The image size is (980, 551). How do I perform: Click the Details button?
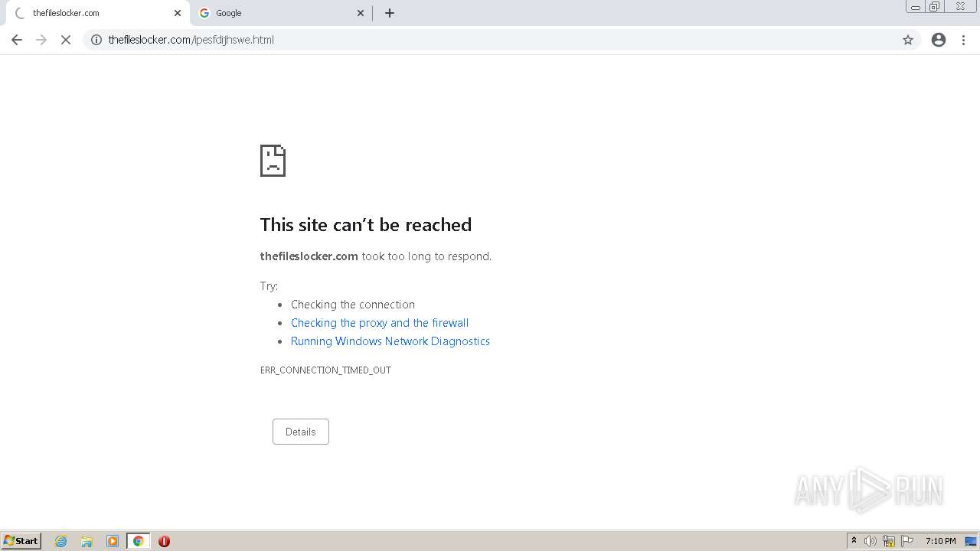[x=301, y=432]
